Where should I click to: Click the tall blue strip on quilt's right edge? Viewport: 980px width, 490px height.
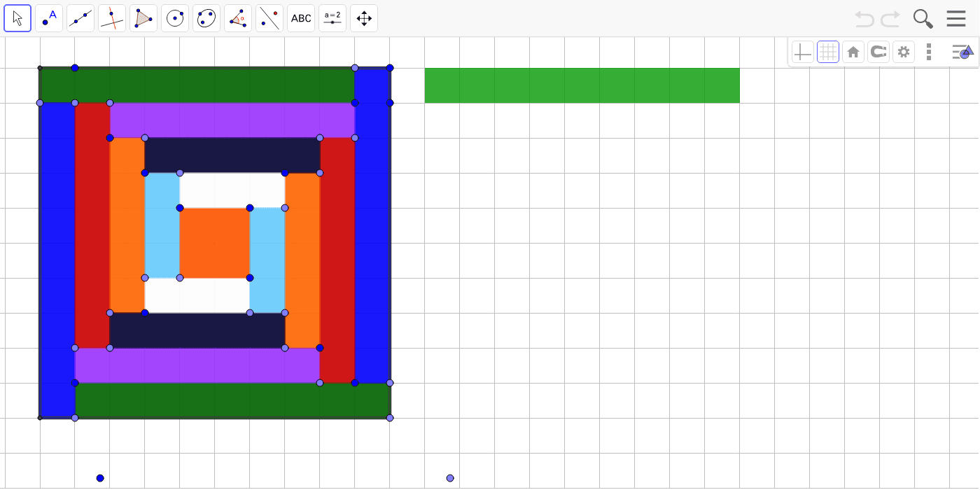pos(372,225)
